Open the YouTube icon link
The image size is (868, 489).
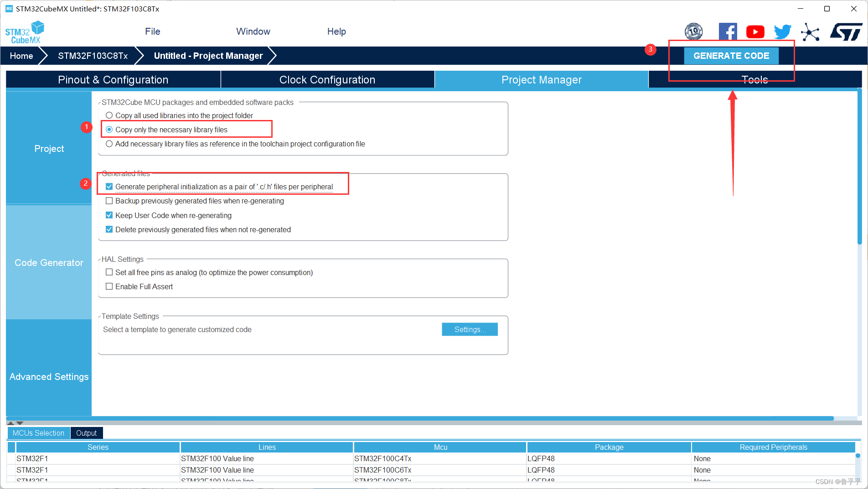coord(755,31)
